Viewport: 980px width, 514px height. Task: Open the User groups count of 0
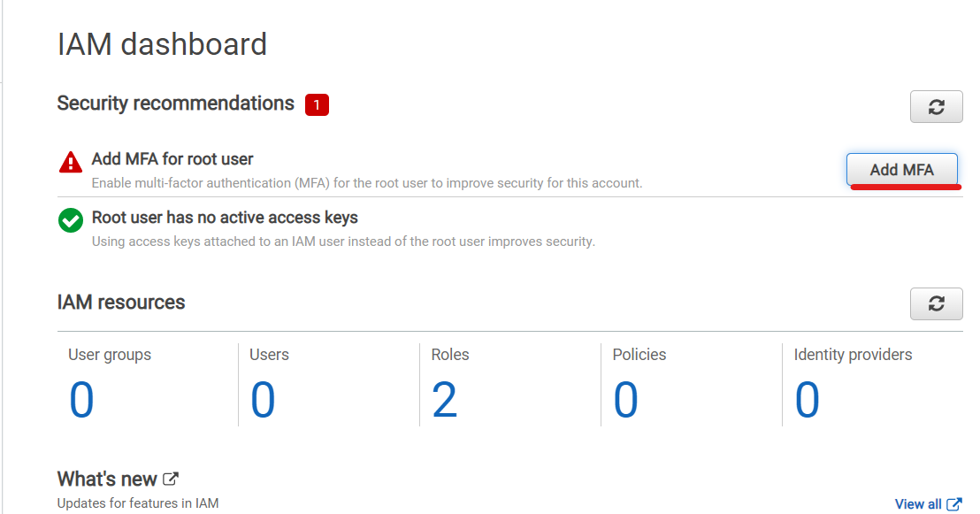pyautogui.click(x=81, y=400)
